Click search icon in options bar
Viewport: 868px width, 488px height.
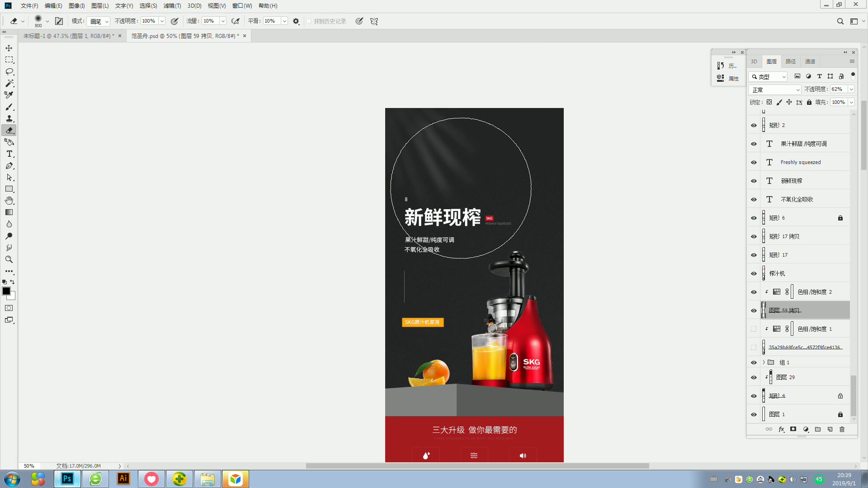840,21
